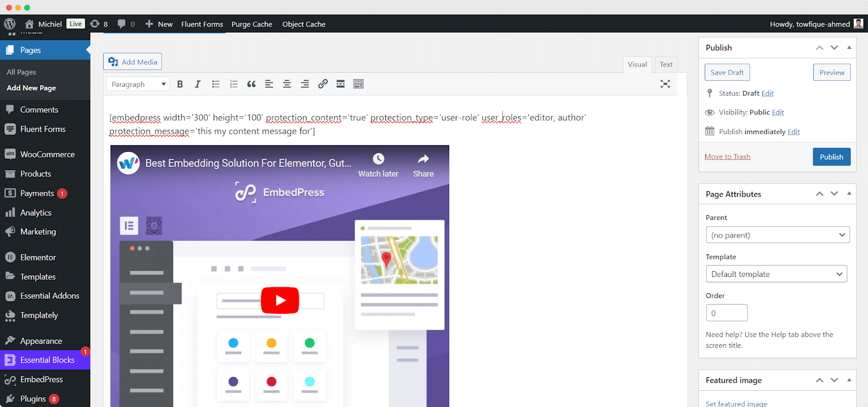Viewport: 868px width, 407px height.
Task: Click the video channel avatar logo
Action: pos(129,163)
